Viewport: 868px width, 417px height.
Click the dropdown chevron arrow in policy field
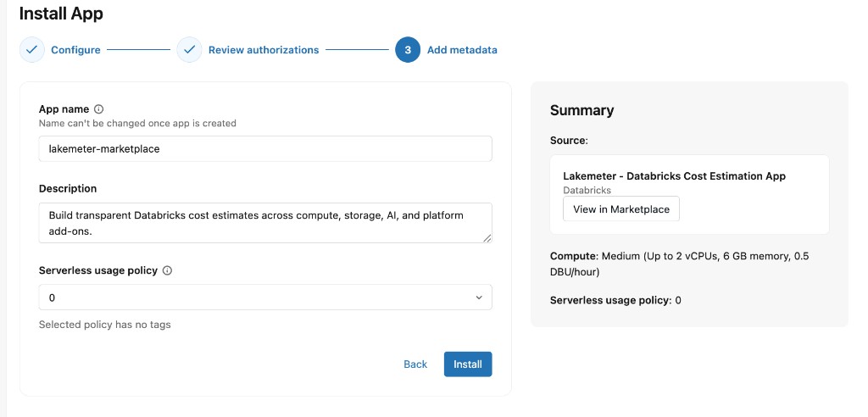(479, 298)
